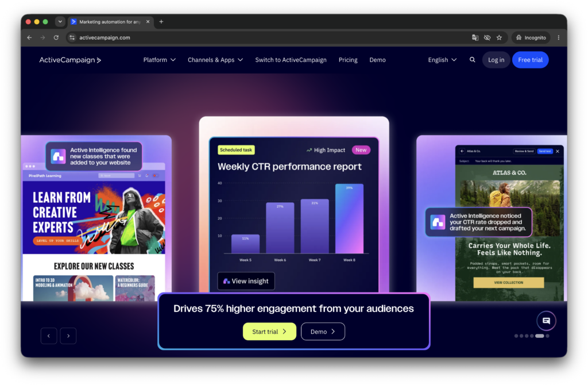Click Weekly CTR performance report title
Viewport: 588px width, 385px height.
point(289,167)
